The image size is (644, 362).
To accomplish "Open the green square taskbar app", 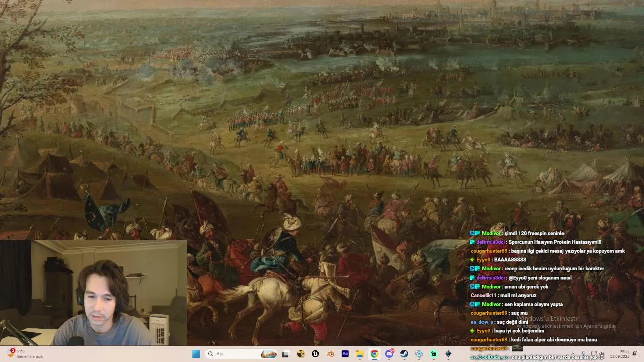I will pyautogui.click(x=434, y=354).
